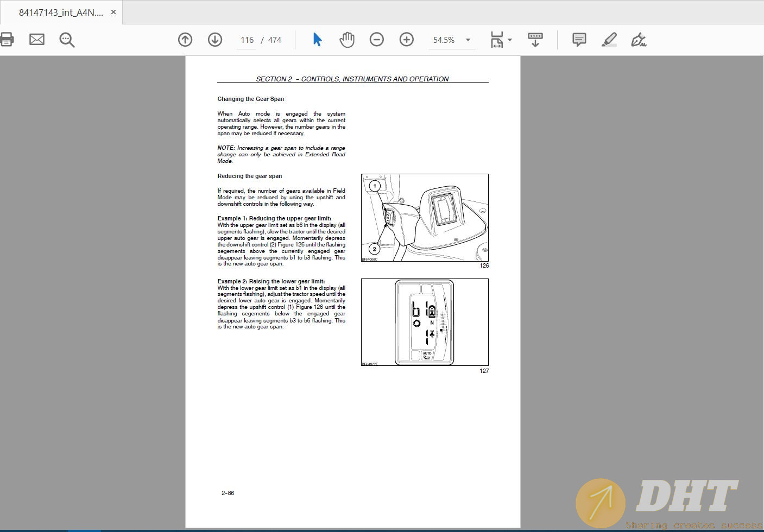Activate the hand pan tool
Viewport: 764px width, 532px height.
[347, 40]
